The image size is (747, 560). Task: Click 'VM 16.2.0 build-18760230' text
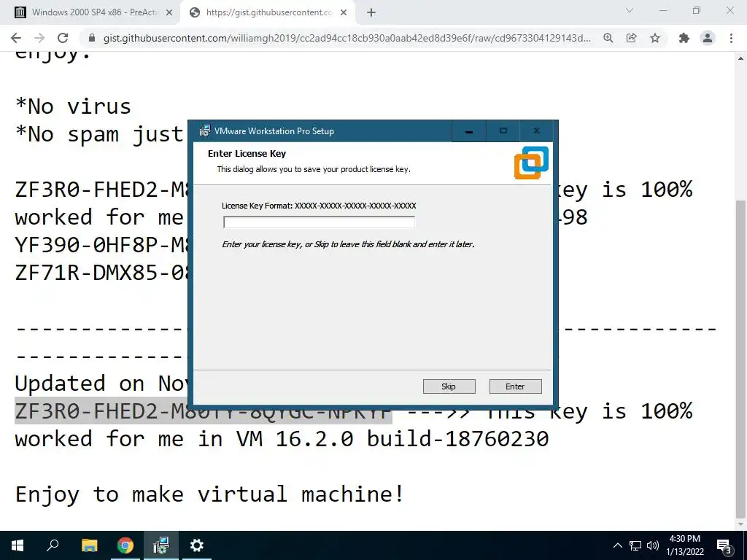(392, 438)
